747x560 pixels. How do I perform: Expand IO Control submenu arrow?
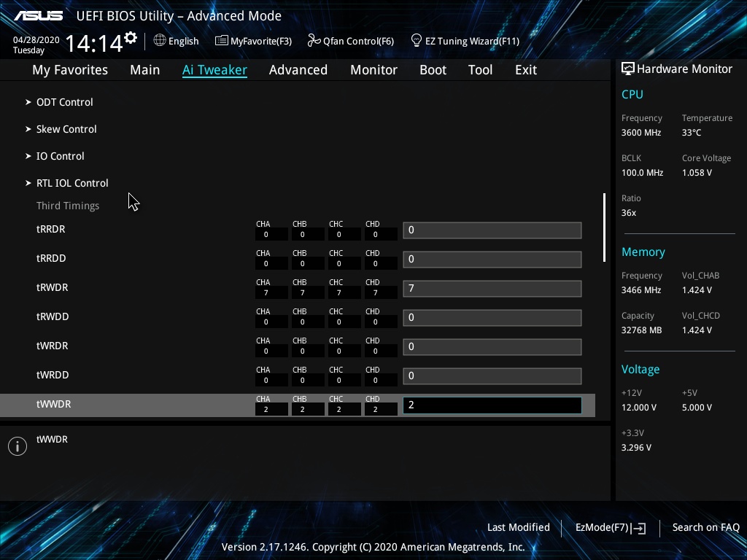28,156
